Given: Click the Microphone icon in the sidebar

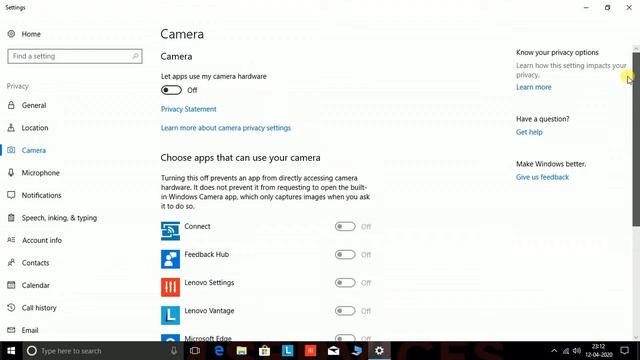Looking at the screenshot, I should [11, 173].
